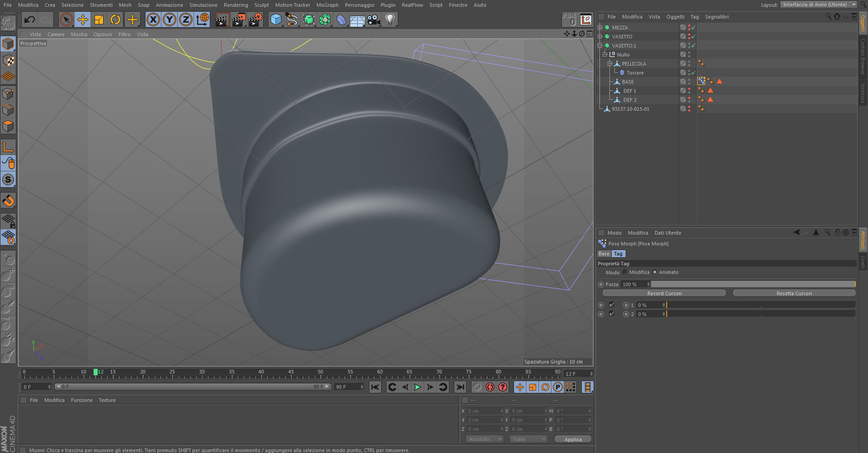Viewport: 868px width, 453px height.
Task: Select the Move tool in toolbar
Action: (x=83, y=19)
